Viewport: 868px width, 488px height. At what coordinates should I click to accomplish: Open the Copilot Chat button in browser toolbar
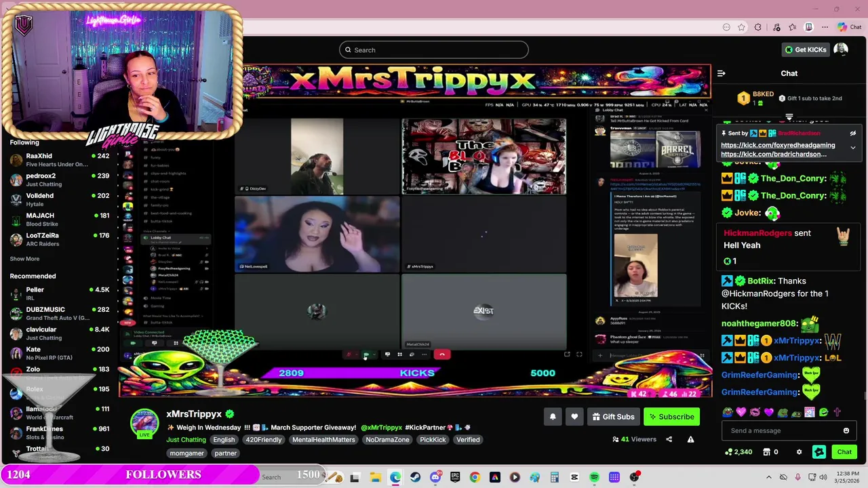[x=849, y=27]
